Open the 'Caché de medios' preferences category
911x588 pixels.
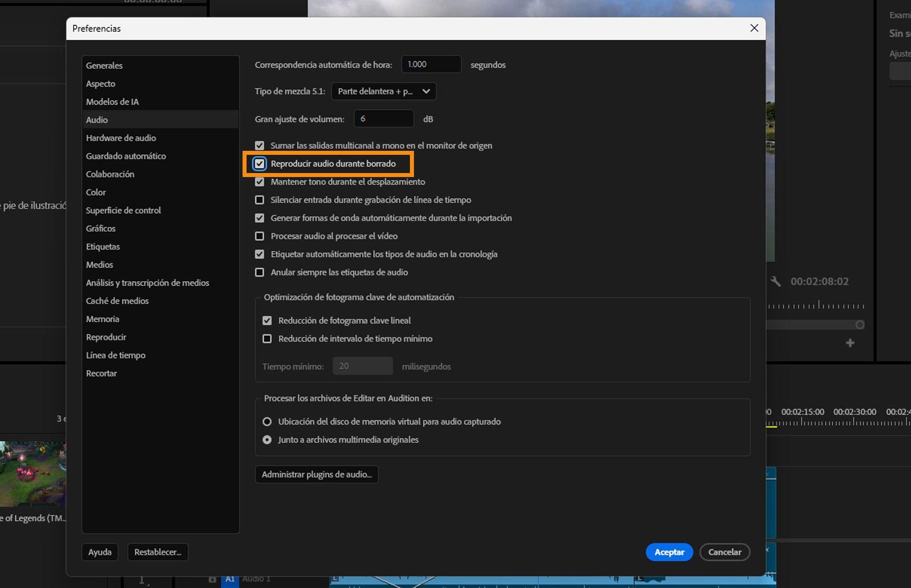click(x=117, y=301)
